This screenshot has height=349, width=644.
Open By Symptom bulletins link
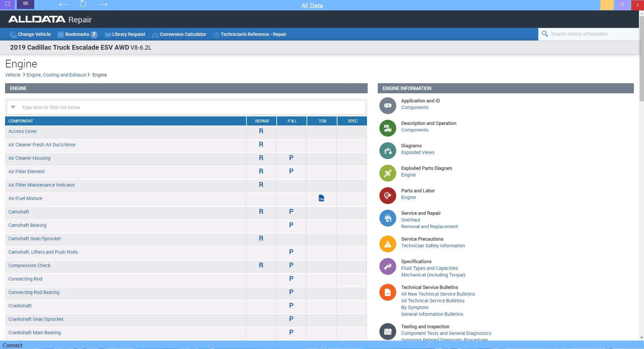(x=415, y=307)
